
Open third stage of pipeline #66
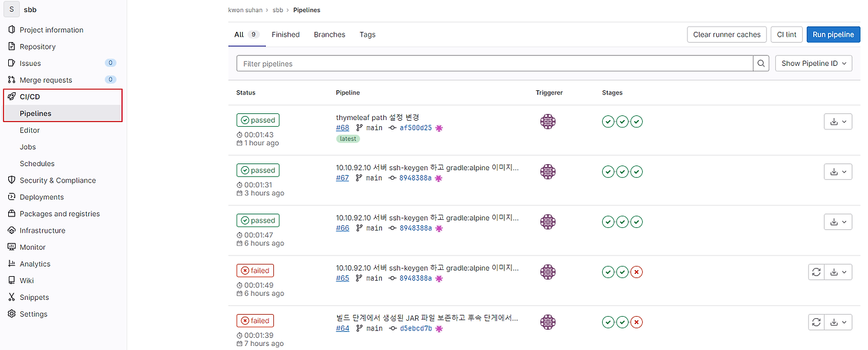636,222
